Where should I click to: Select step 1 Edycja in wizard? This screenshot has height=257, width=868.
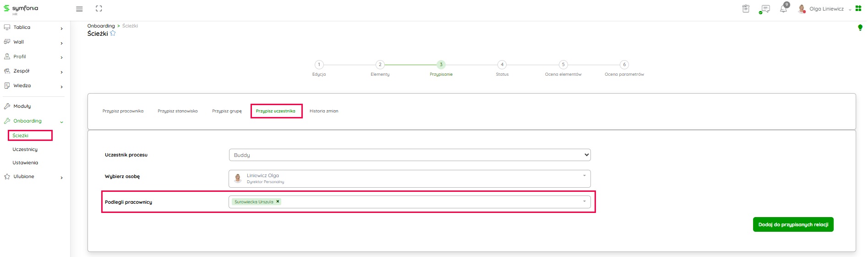coord(319,65)
